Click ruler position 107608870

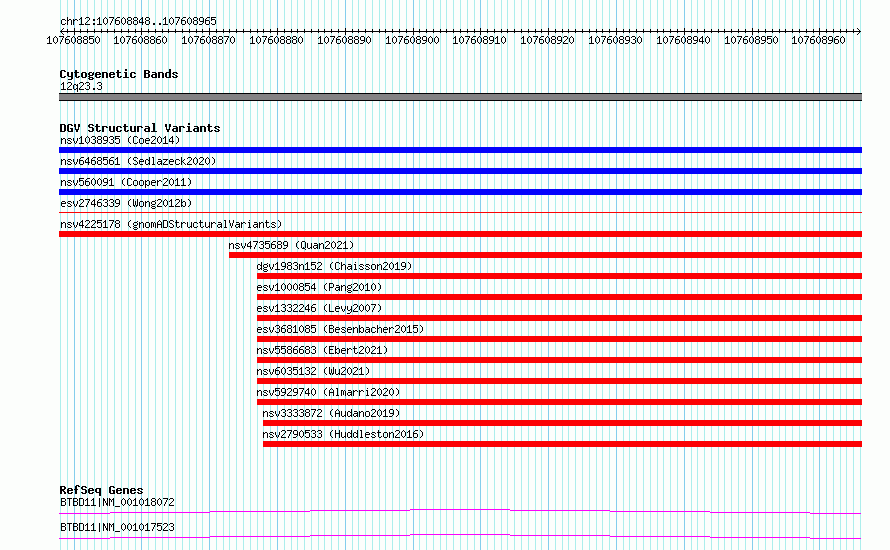tap(208, 40)
